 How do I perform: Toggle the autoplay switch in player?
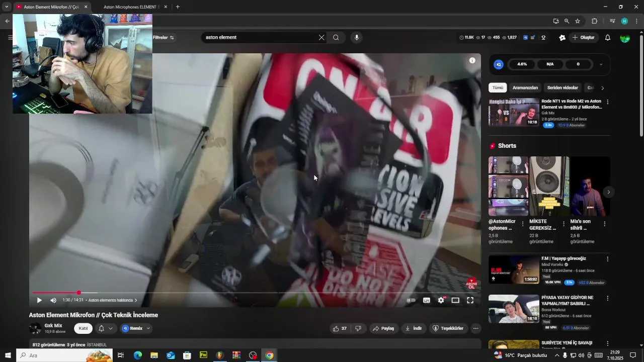coord(411,300)
